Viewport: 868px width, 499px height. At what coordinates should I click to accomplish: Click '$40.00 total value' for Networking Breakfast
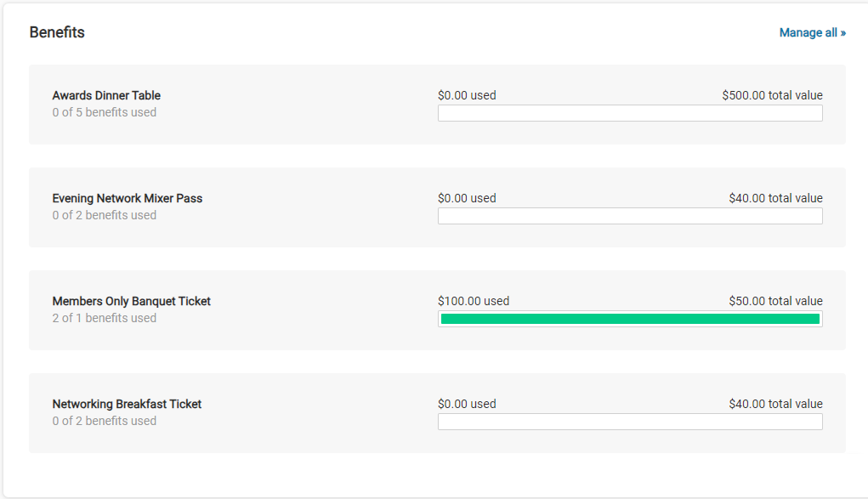(775, 405)
